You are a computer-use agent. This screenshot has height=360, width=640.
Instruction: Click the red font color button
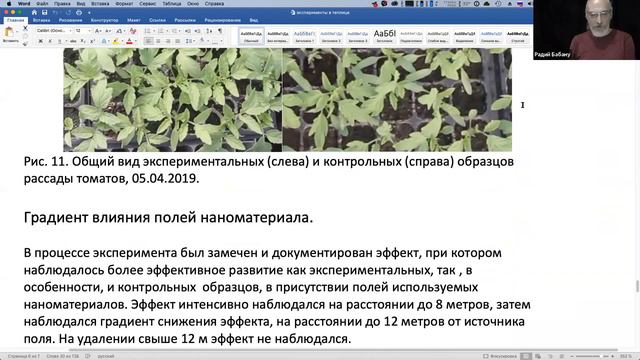point(129,41)
